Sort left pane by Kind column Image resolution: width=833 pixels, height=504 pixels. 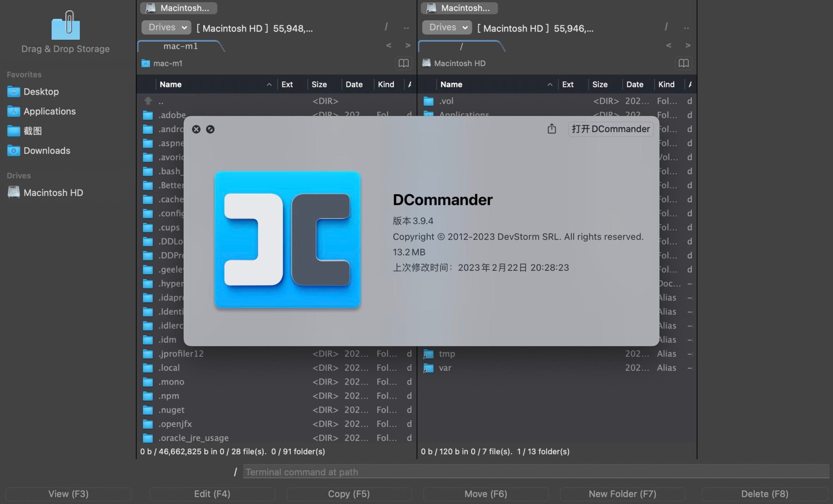pyautogui.click(x=389, y=85)
